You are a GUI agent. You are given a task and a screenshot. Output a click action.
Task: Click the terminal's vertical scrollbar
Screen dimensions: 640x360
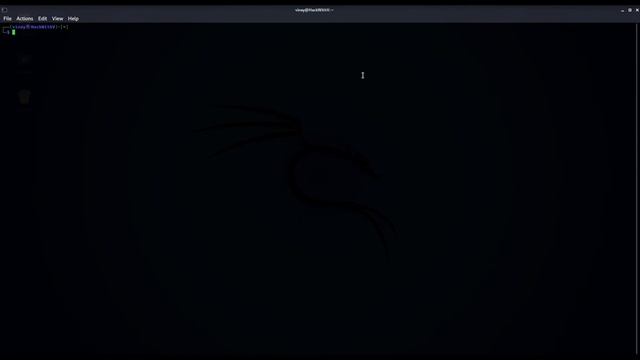point(637,189)
